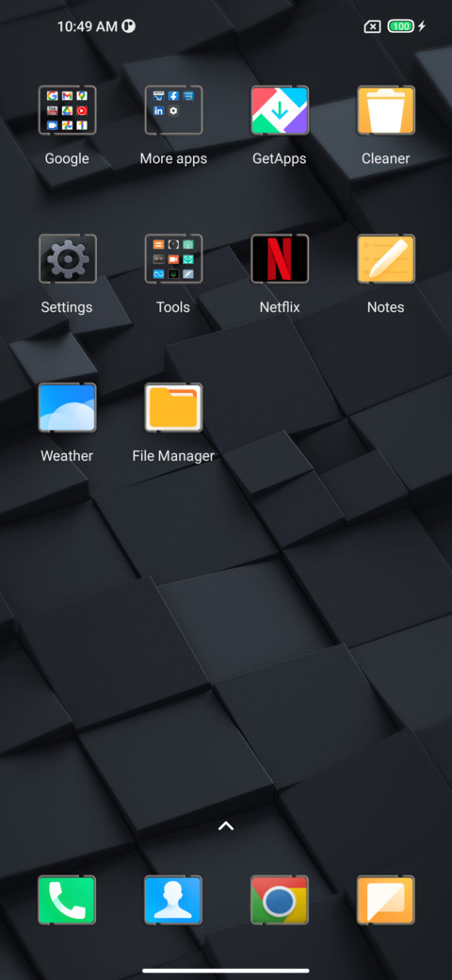Image resolution: width=452 pixels, height=980 pixels.
Task: Tap the no-SIM icon in status bar
Action: (x=372, y=26)
